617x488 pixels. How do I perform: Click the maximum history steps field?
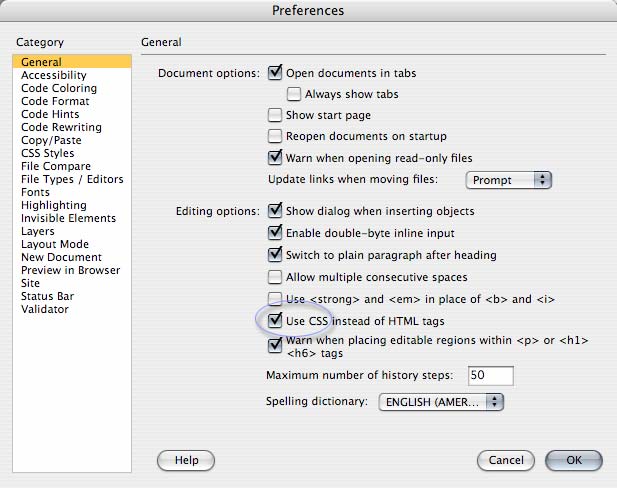click(x=491, y=375)
